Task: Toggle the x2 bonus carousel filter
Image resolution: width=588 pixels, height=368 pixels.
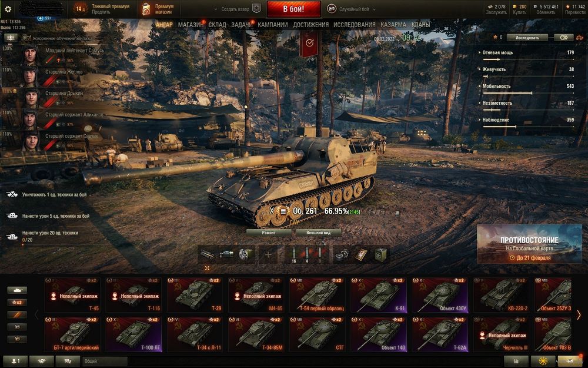Action: point(17,302)
